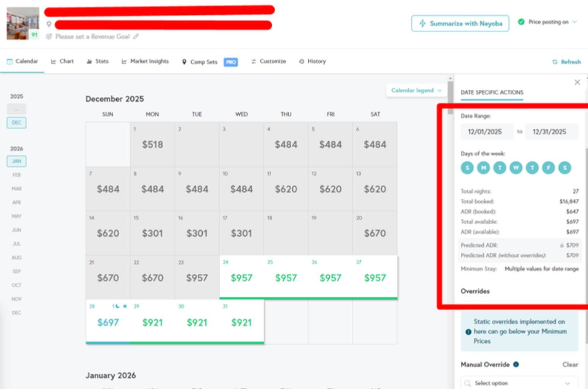Click the lock icon next to Predicted ADR

coord(562,246)
